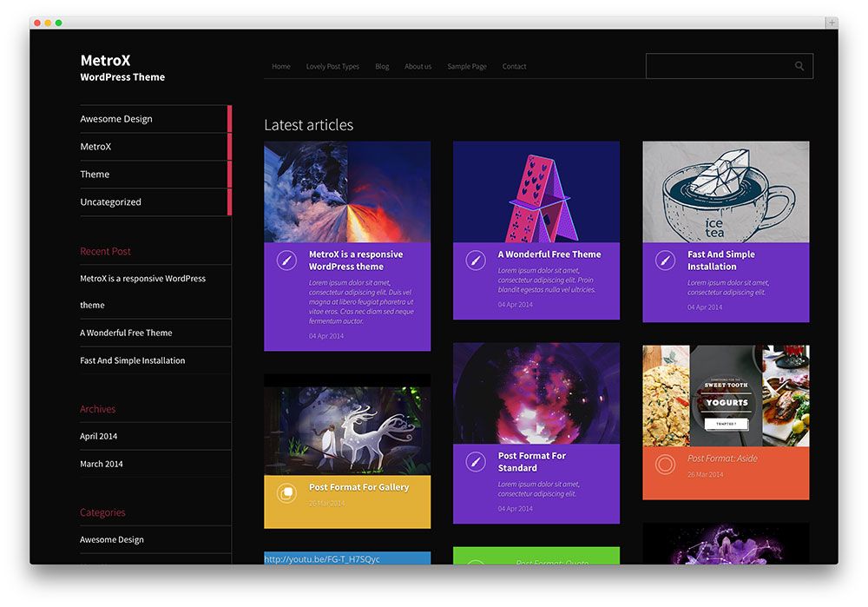Click pen icon on Post Format For Standard card
Viewport: 868px width, 607px height.
[476, 462]
